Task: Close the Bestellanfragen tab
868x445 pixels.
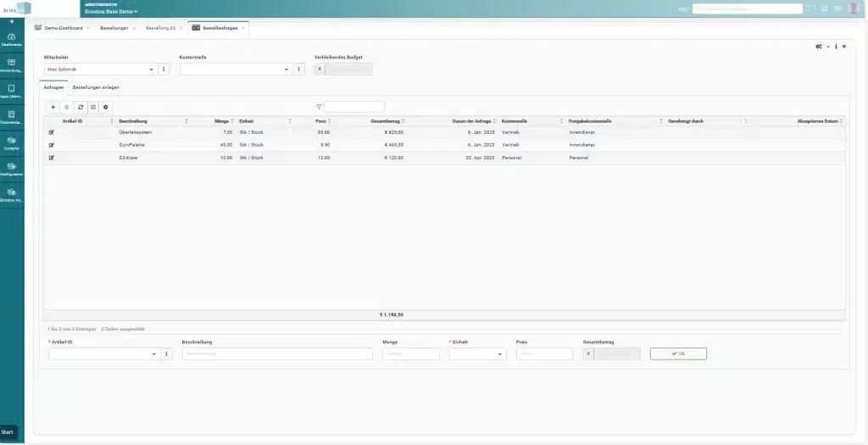Action: coord(243,28)
